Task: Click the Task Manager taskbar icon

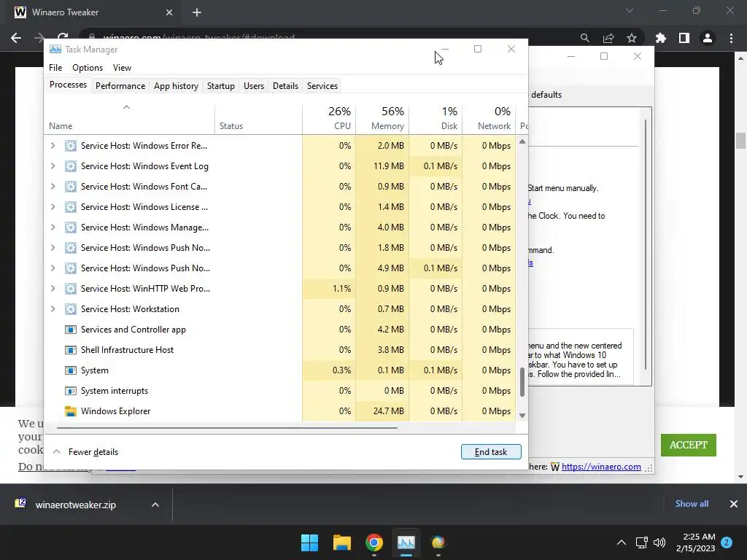Action: (406, 542)
